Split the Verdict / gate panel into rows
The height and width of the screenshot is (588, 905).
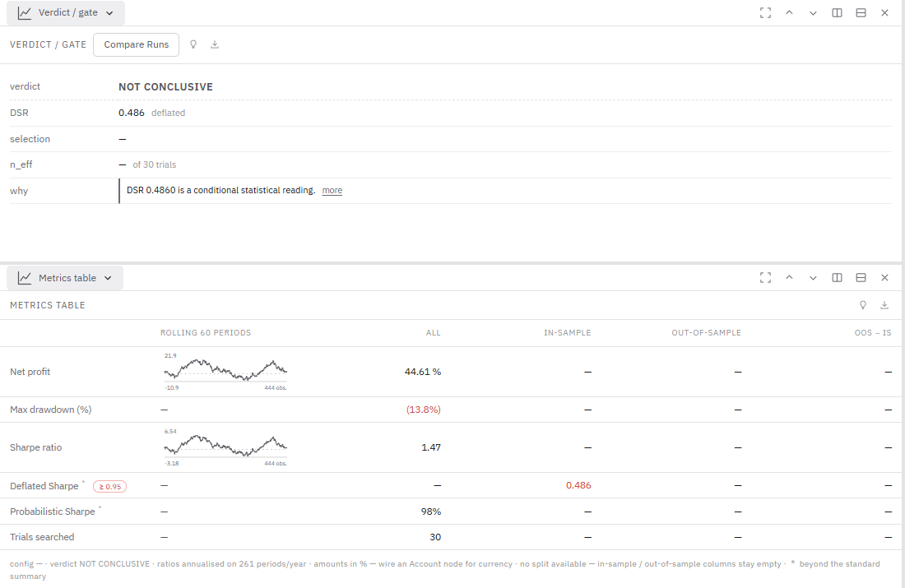coord(861,12)
